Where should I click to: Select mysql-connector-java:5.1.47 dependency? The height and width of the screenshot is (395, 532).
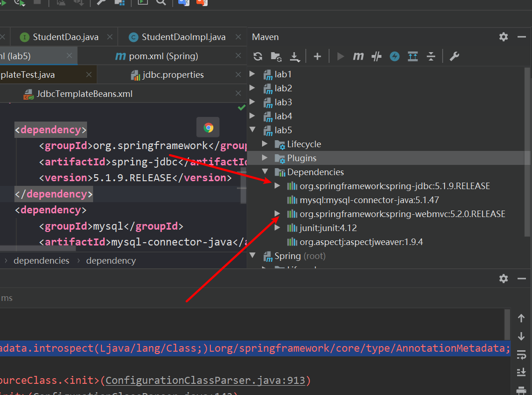tap(369, 200)
